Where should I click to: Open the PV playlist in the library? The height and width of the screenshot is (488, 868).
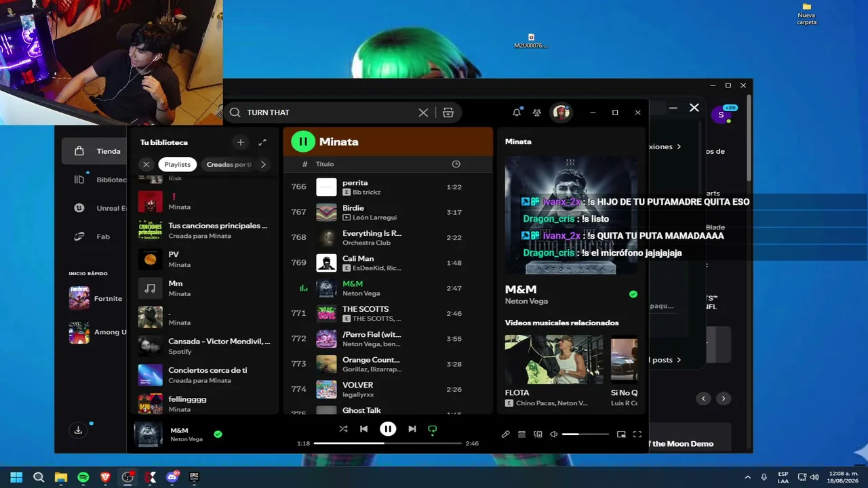[x=205, y=260]
